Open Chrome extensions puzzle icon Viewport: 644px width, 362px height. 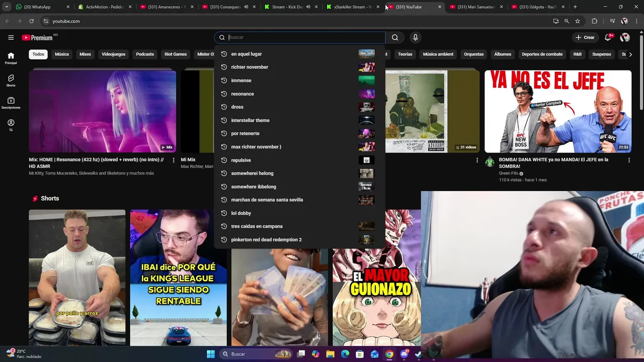click(594, 21)
